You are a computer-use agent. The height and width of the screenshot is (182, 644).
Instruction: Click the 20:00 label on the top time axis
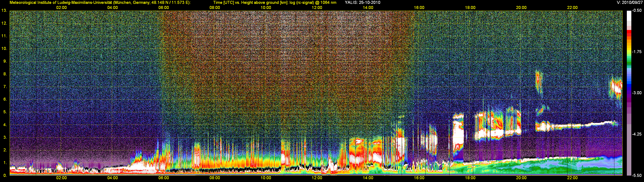pyautogui.click(x=521, y=8)
